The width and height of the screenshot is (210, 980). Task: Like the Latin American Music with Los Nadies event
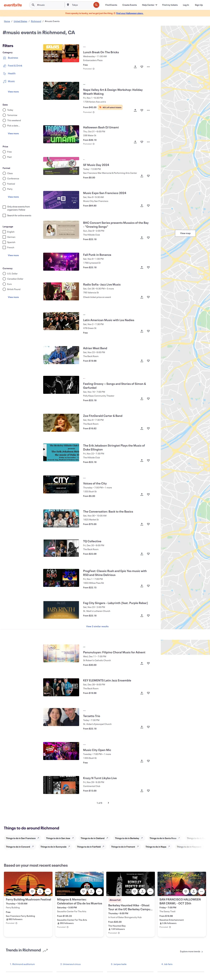click(148, 331)
